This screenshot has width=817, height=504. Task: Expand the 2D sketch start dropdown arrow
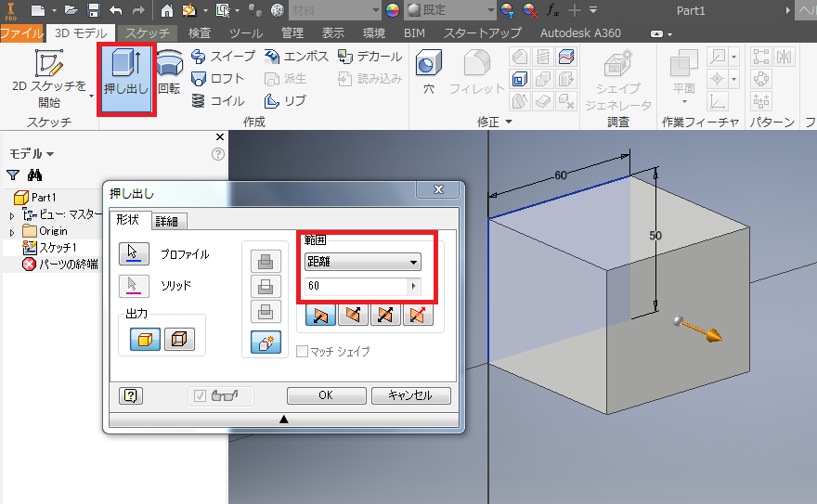tap(92, 96)
